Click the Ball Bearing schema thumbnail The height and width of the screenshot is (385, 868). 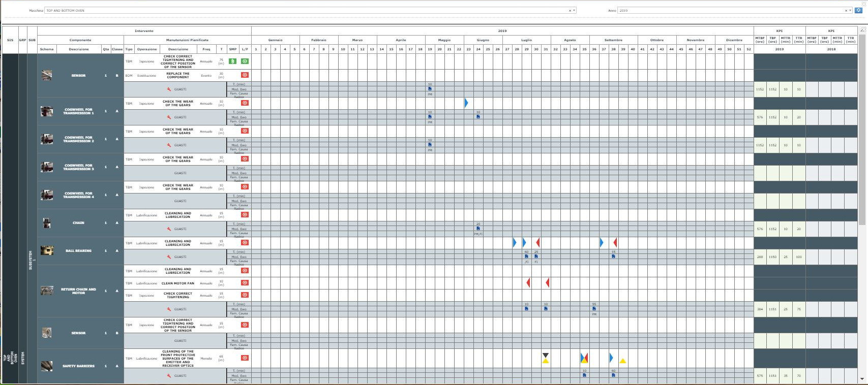[x=47, y=250]
